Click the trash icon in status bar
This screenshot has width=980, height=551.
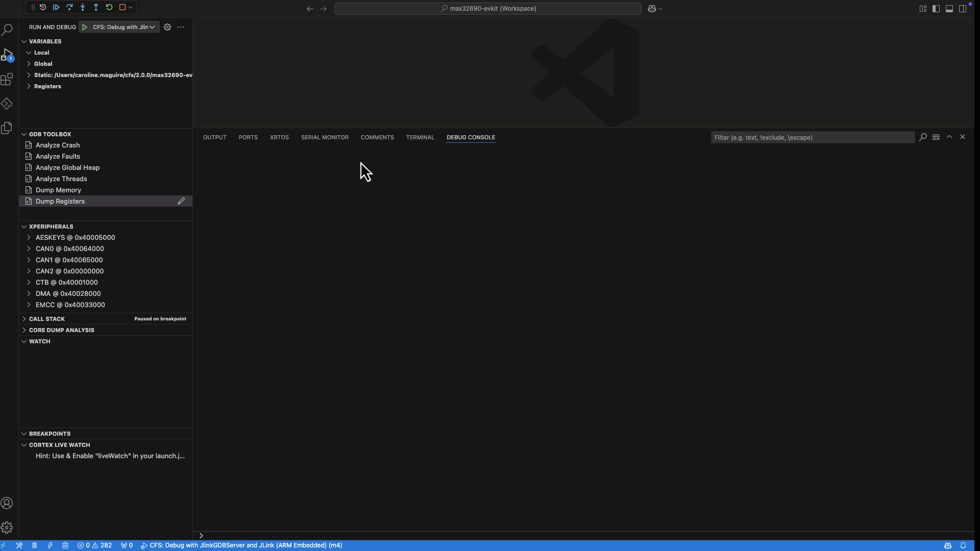coord(35,545)
